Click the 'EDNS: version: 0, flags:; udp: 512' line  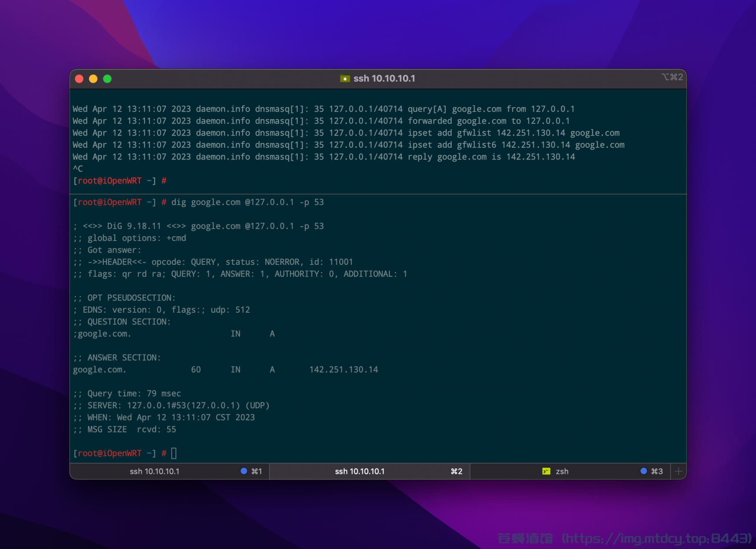(161, 310)
